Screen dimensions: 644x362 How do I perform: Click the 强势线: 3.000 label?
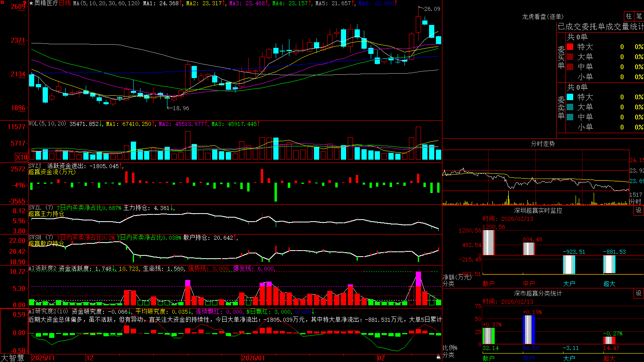tap(209, 269)
